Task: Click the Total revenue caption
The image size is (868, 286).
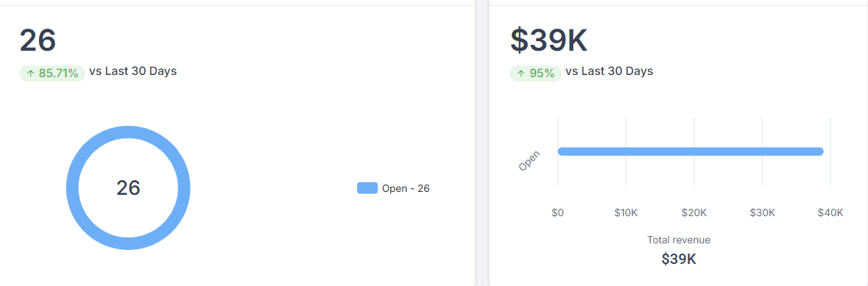Action: point(679,240)
